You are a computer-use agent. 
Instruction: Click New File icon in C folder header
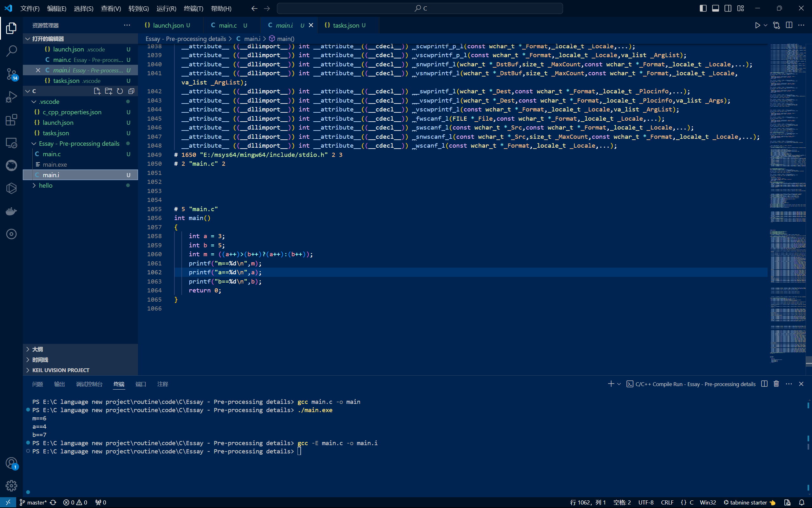(x=97, y=91)
